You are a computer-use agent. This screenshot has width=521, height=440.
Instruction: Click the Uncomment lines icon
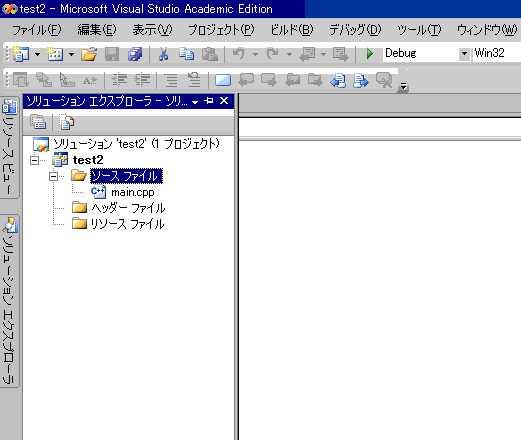coord(194,80)
